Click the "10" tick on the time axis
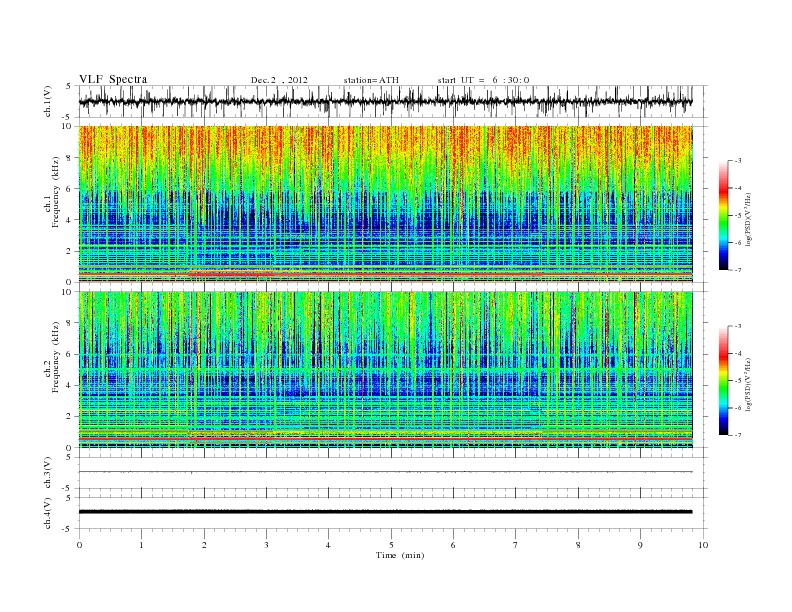Image resolution: width=792 pixels, height=612 pixels. (x=703, y=545)
